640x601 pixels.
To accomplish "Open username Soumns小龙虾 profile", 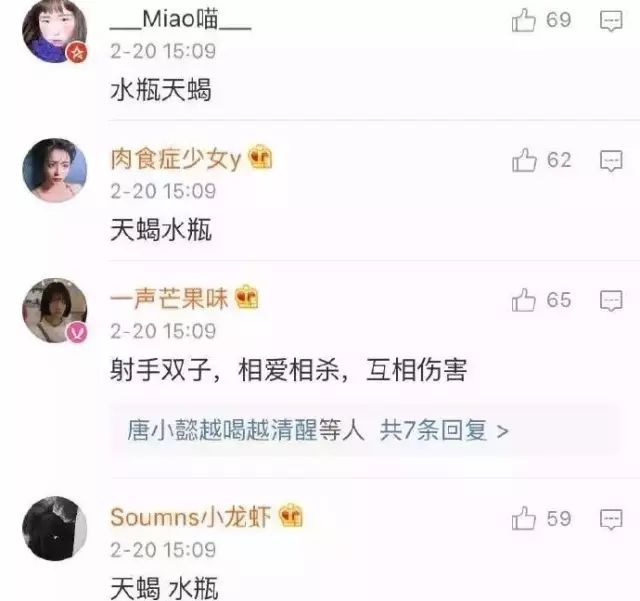I will [x=191, y=517].
